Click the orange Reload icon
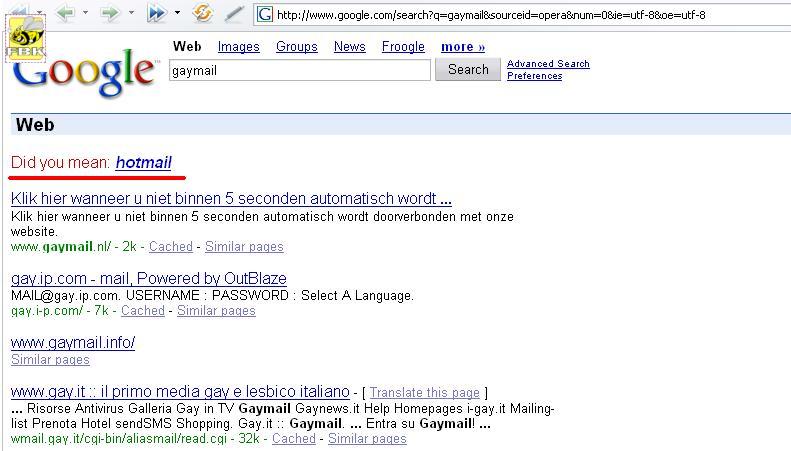This screenshot has height=451, width=791. (203, 13)
